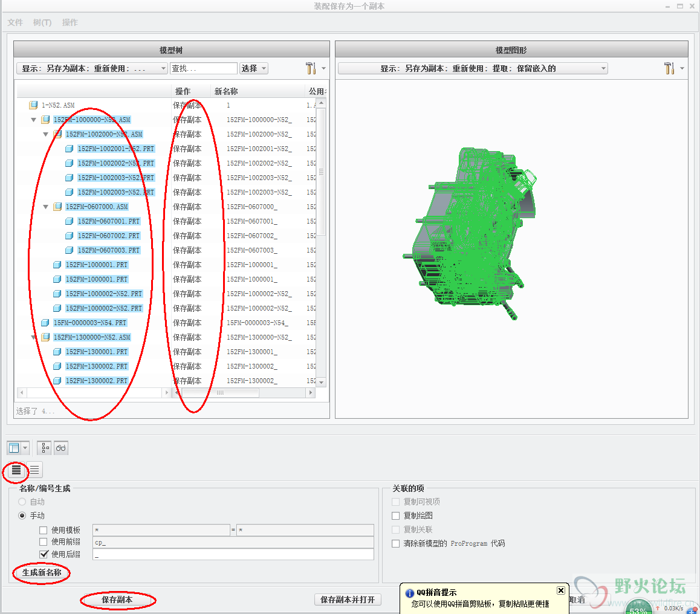Click the part icon of 152FM-1300001.PRT

pos(57,352)
